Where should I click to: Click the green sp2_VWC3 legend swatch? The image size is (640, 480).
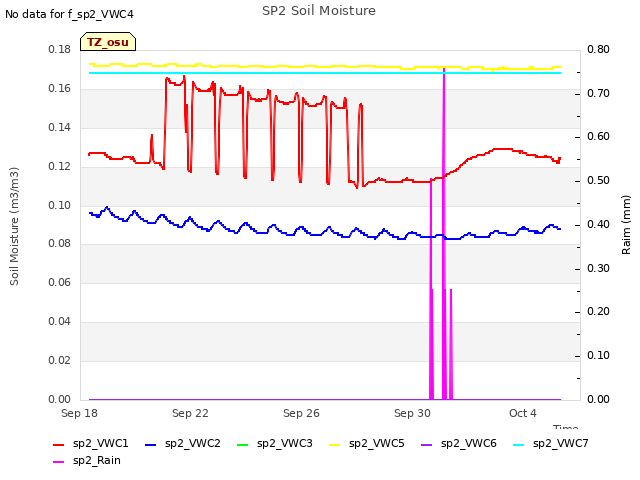[242, 444]
